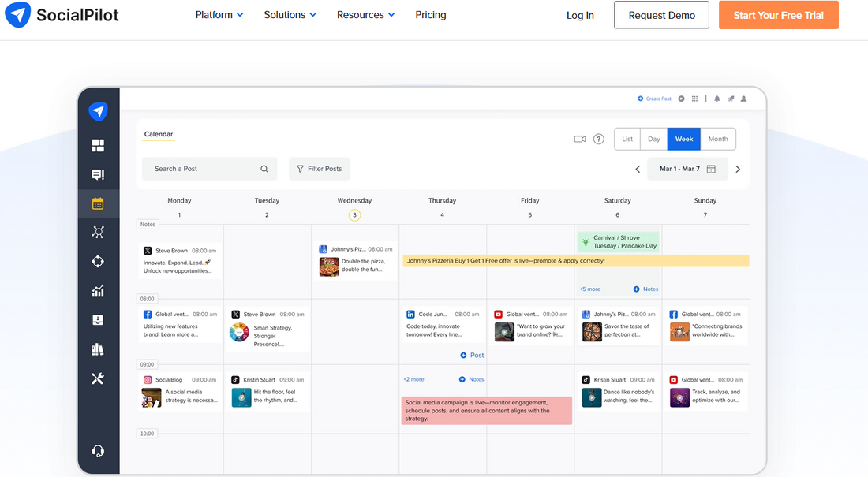Open Johnny's Pizzeria pizza post on Wednesday
Viewport: 868px width, 477px height.
pos(355,260)
